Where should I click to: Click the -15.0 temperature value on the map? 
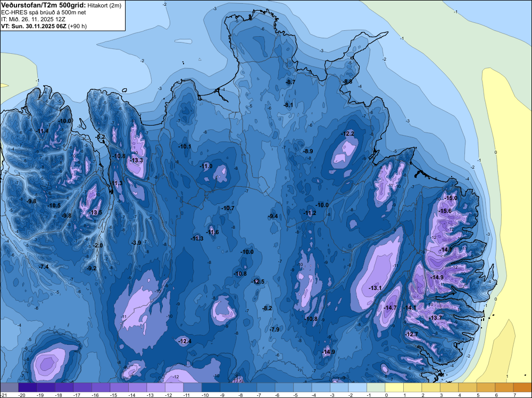pyautogui.click(x=451, y=198)
